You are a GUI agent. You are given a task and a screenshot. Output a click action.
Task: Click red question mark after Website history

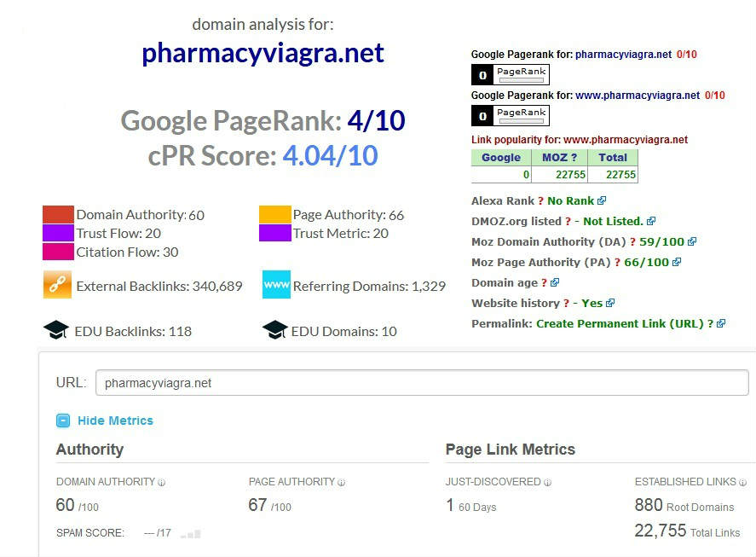566,303
